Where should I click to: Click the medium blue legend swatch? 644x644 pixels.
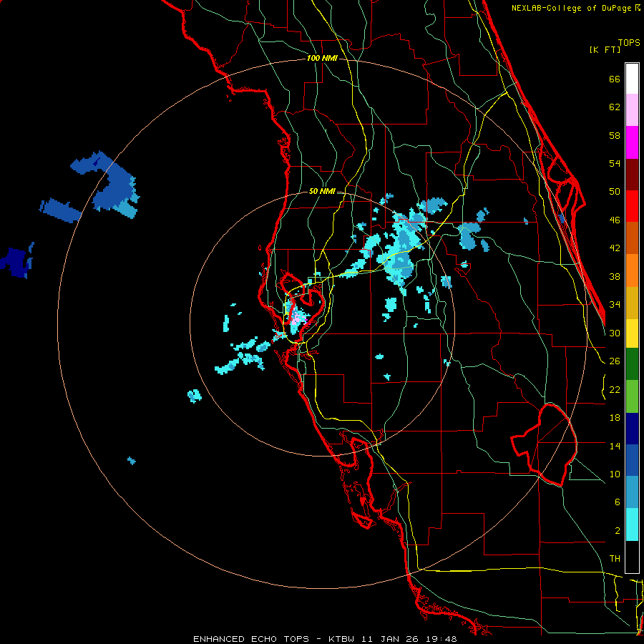(632, 460)
